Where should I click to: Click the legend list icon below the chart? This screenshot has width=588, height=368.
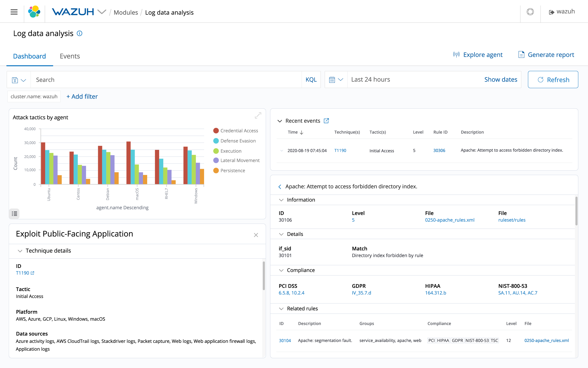14,214
